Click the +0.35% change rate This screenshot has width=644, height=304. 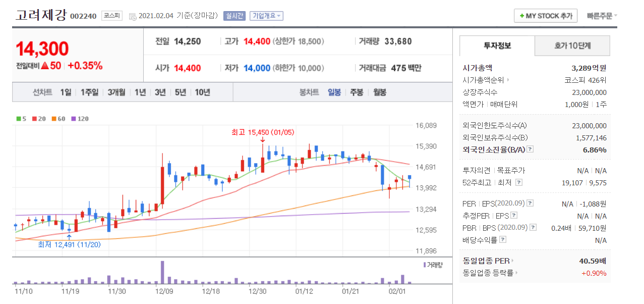click(x=85, y=66)
